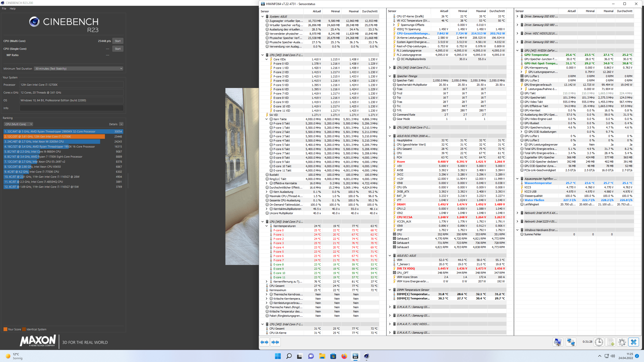Click the collapse columns arrows button in HWiNFO

click(275, 342)
